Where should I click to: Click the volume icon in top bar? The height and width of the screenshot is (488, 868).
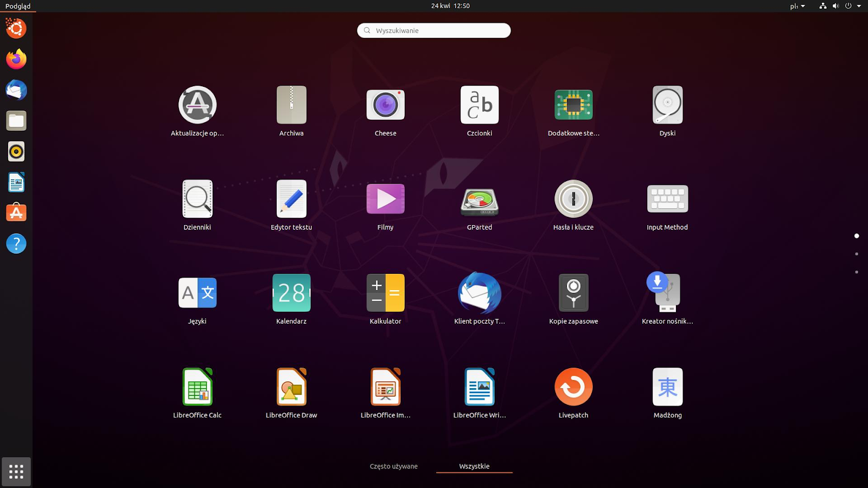click(x=835, y=6)
